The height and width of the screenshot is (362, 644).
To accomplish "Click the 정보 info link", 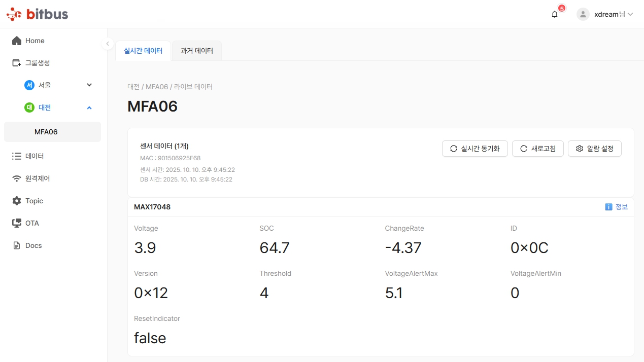I will point(617,207).
